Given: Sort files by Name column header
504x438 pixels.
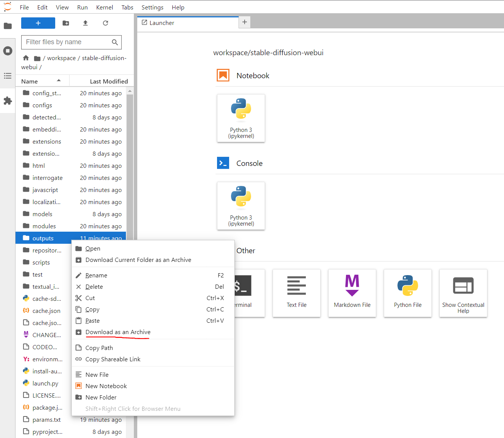Looking at the screenshot, I should (42, 81).
